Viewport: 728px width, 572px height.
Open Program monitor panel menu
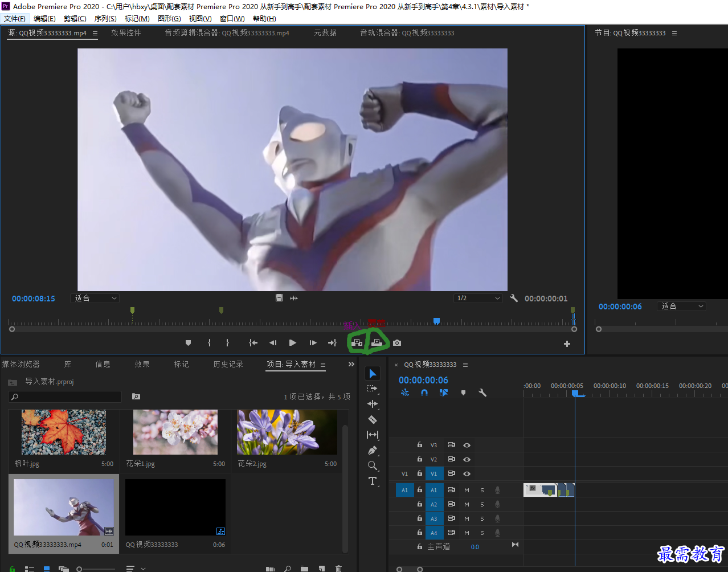point(674,33)
